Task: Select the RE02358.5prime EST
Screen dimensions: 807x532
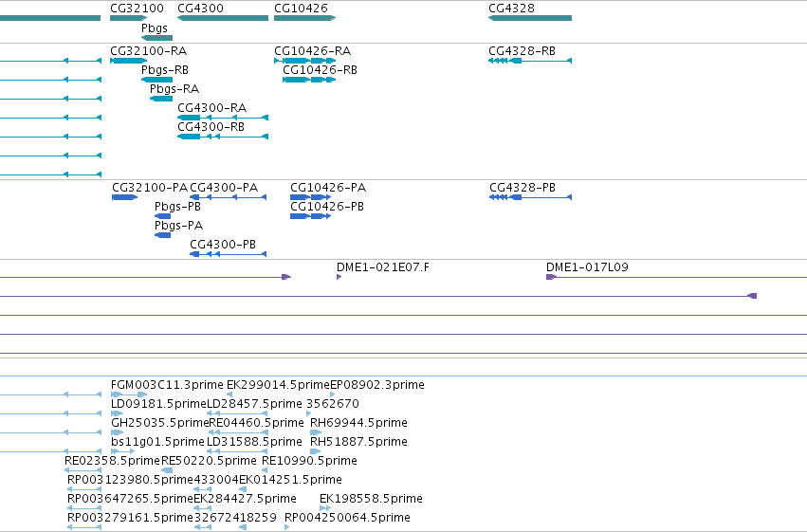Action: (x=83, y=470)
